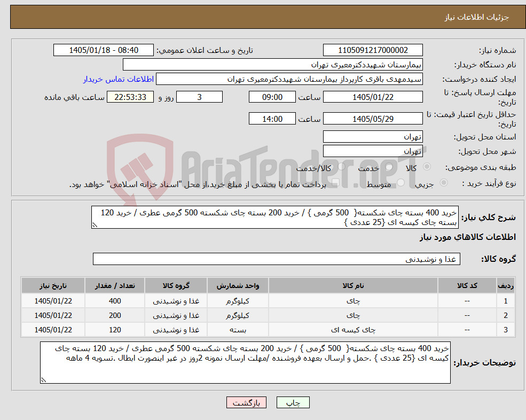Viewport: 526px width, 420px height.
Task: Click date 1405/01/22 in row 3
Action: 53,330
